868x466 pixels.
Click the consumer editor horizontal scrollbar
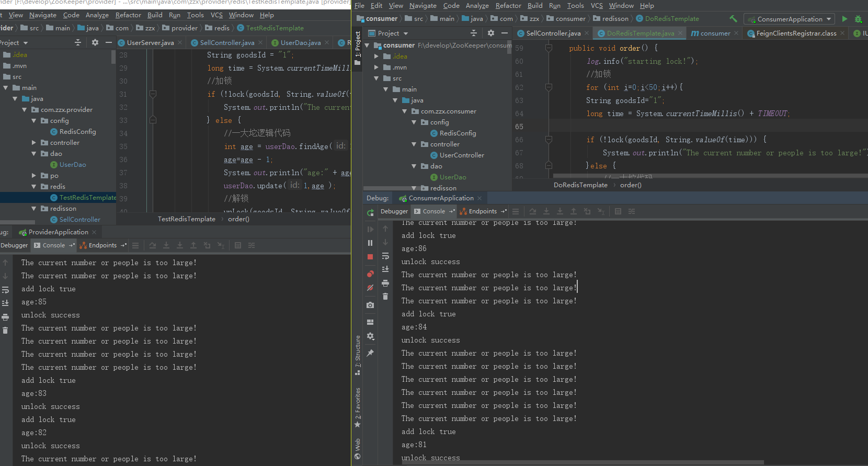(x=710, y=176)
